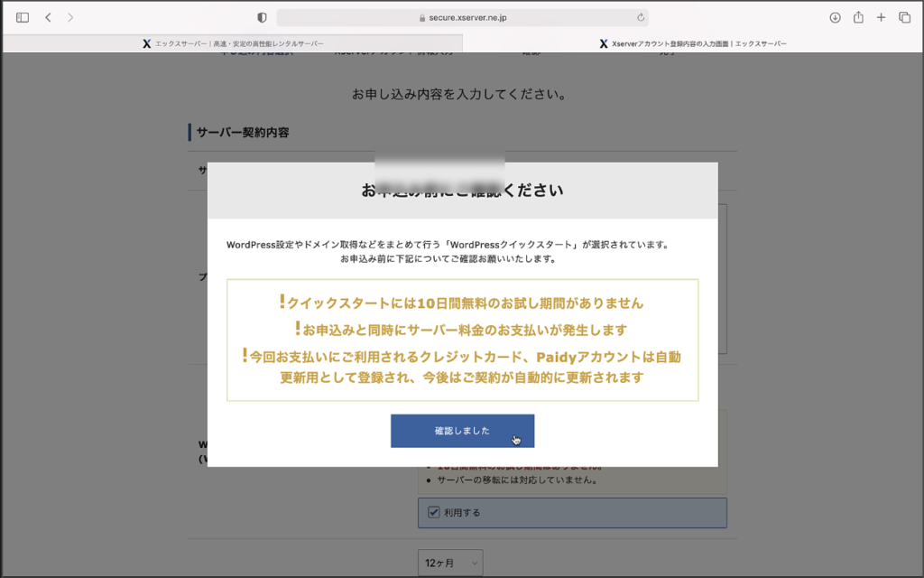The width and height of the screenshot is (924, 578).
Task: Toggle the 利用する checkbox
Action: click(434, 512)
